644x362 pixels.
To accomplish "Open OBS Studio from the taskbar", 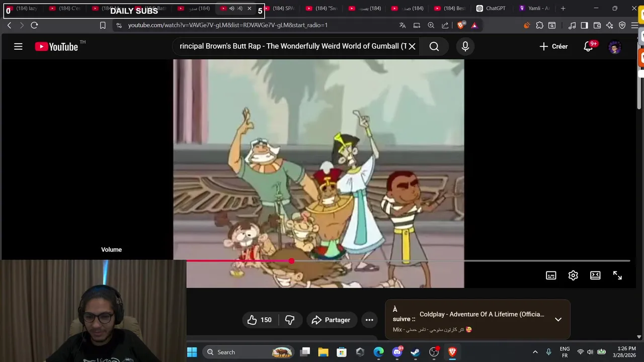I will pyautogui.click(x=434, y=352).
